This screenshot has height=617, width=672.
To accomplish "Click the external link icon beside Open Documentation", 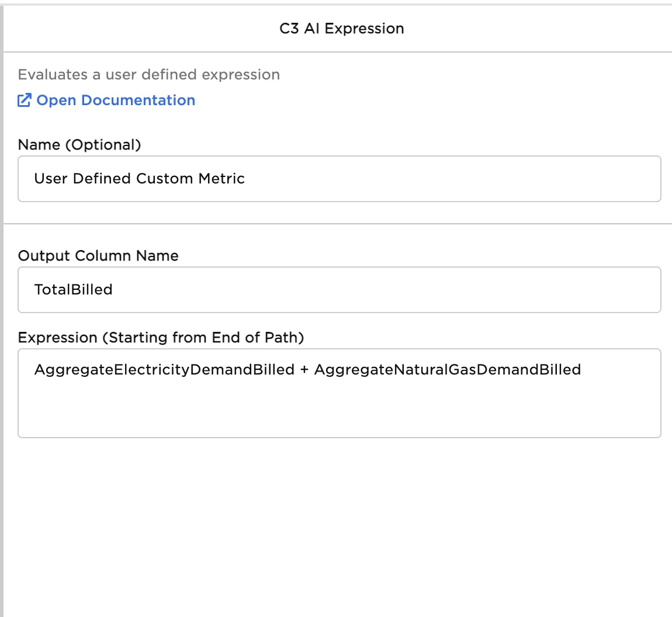I will point(25,100).
